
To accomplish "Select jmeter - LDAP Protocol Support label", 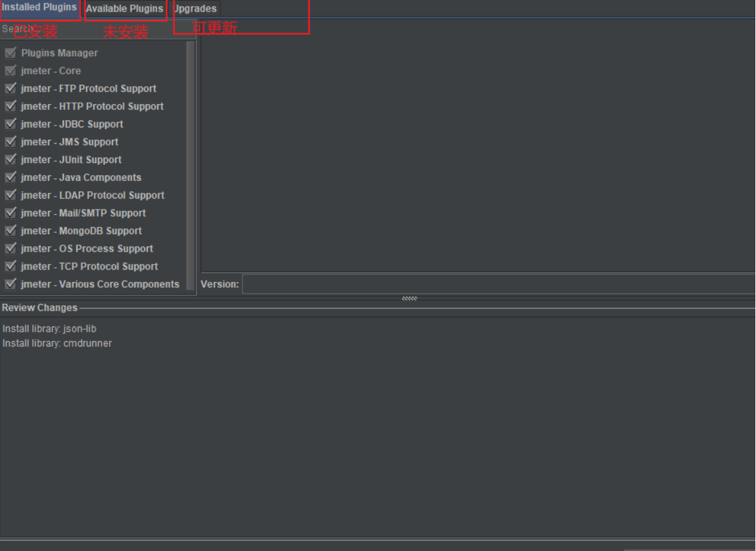I will click(x=92, y=195).
